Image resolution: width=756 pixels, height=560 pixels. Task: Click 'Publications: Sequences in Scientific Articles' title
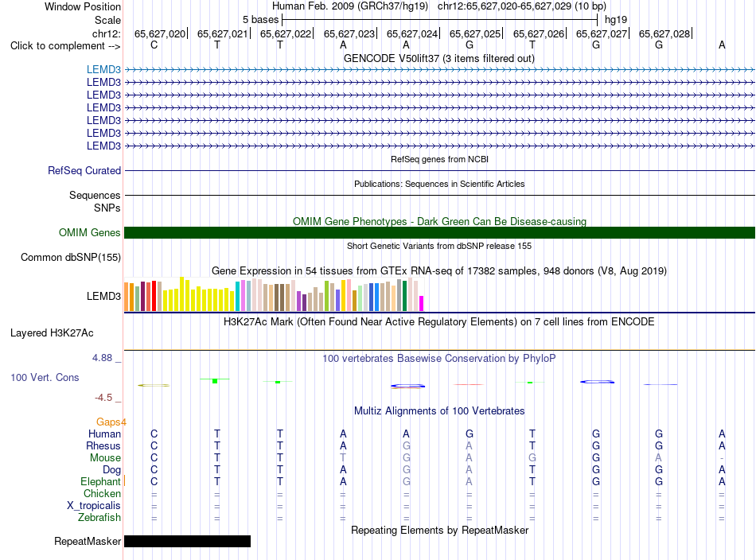click(439, 184)
